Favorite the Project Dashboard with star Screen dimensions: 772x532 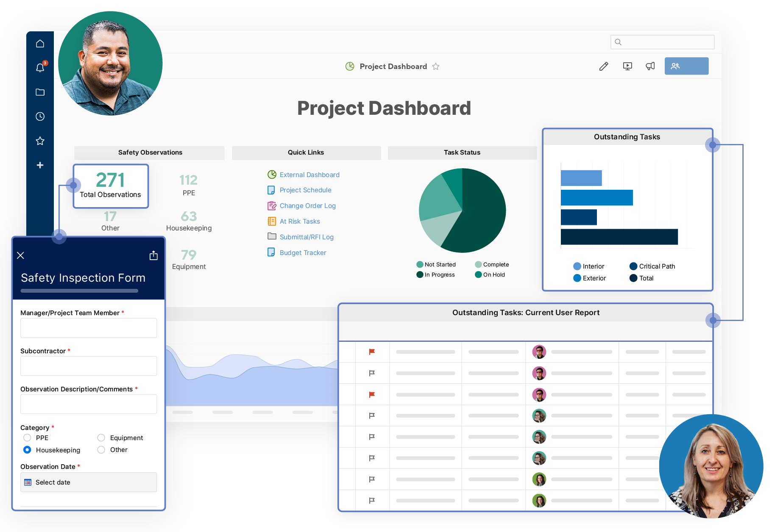(436, 66)
